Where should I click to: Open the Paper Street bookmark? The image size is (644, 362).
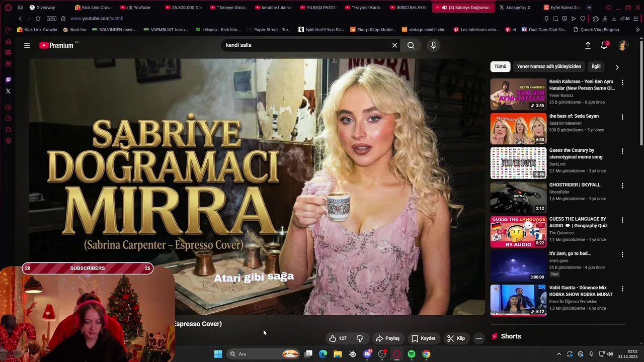269,30
